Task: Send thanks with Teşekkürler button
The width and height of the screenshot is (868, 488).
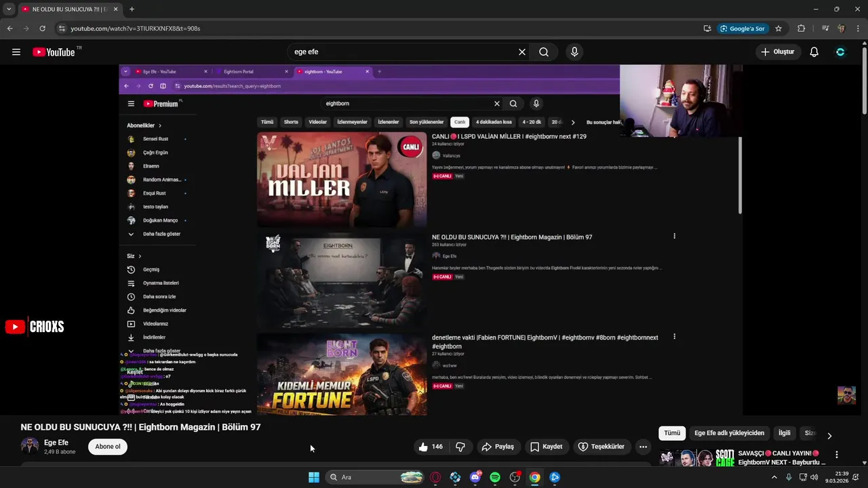Action: (x=601, y=447)
